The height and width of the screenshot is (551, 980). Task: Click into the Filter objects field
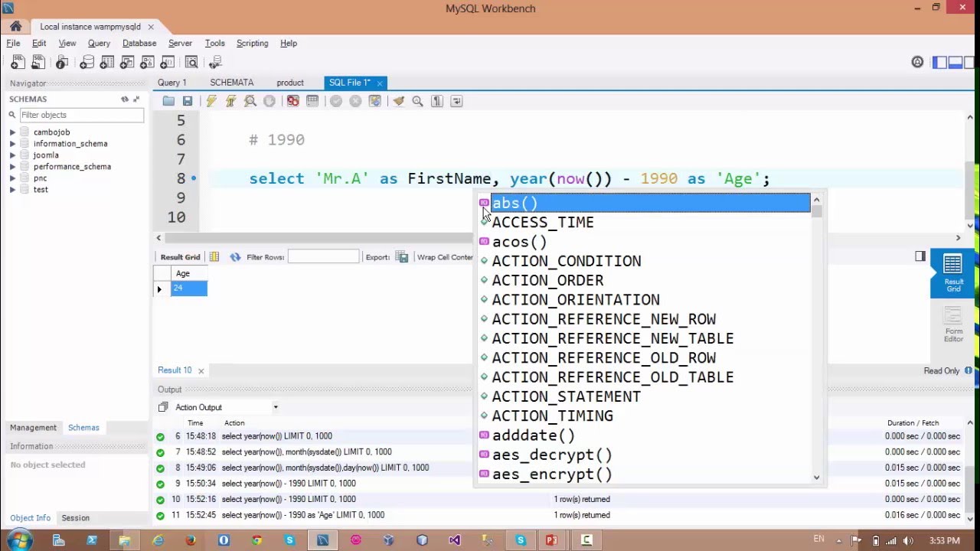80,115
